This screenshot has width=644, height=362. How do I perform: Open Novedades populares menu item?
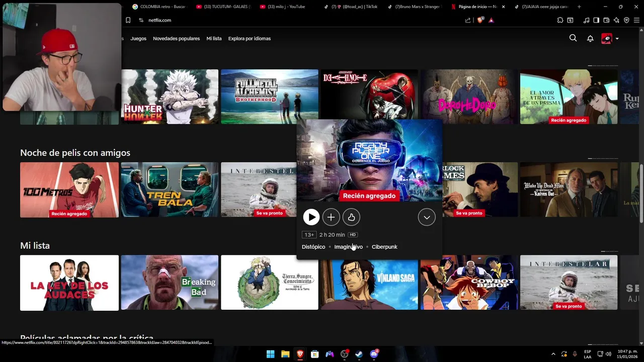tap(176, 39)
